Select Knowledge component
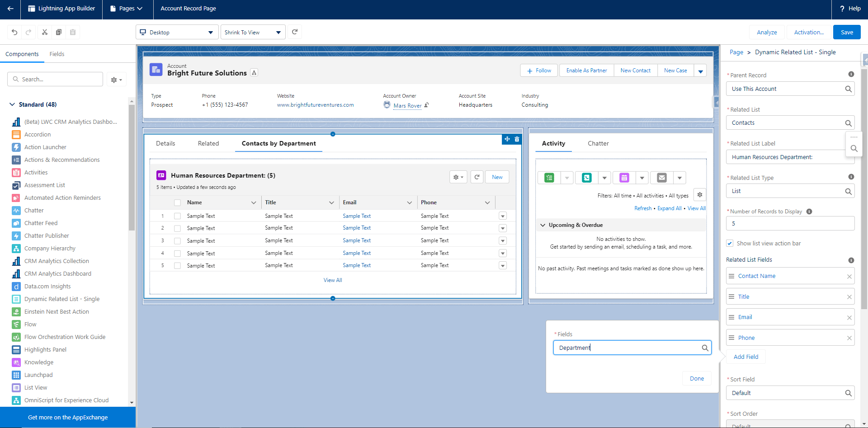Screen dimensions: 868x428 click(39, 362)
